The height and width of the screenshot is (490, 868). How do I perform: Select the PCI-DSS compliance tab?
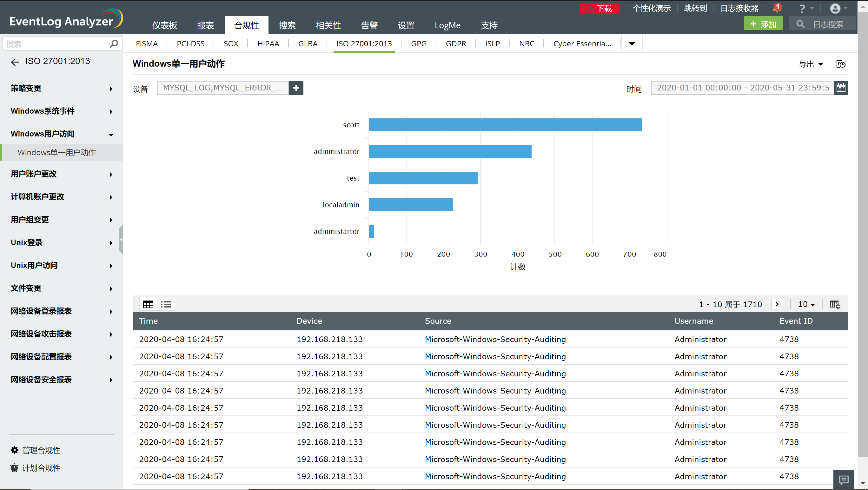(x=190, y=43)
